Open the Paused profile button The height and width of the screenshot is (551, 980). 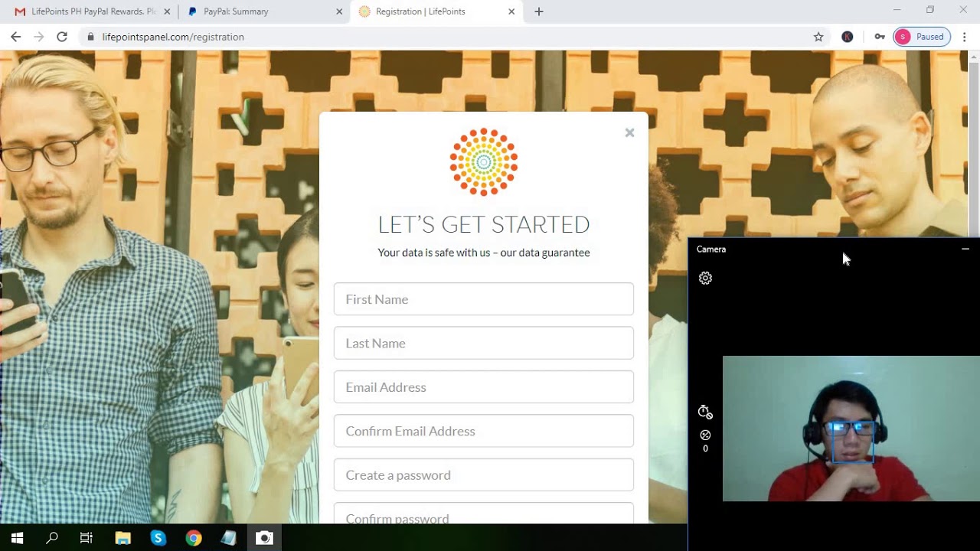(922, 37)
